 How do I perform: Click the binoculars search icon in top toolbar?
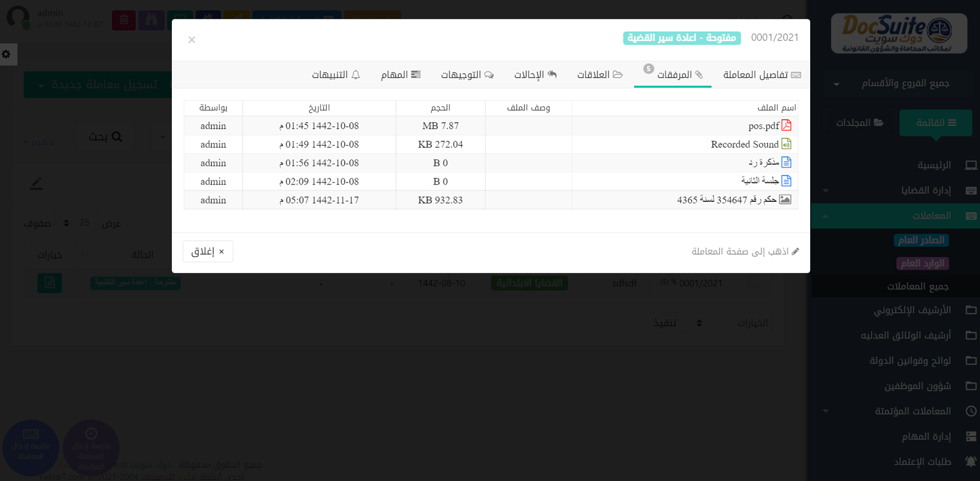(151, 20)
